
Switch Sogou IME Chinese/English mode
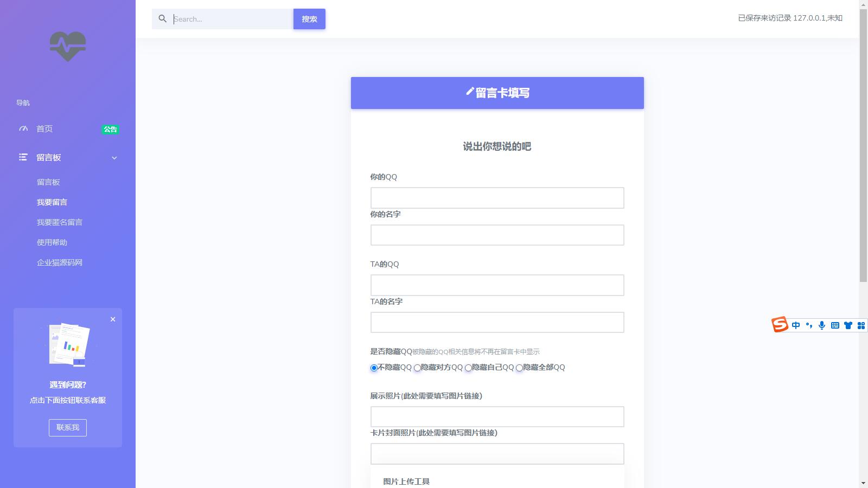[796, 325]
